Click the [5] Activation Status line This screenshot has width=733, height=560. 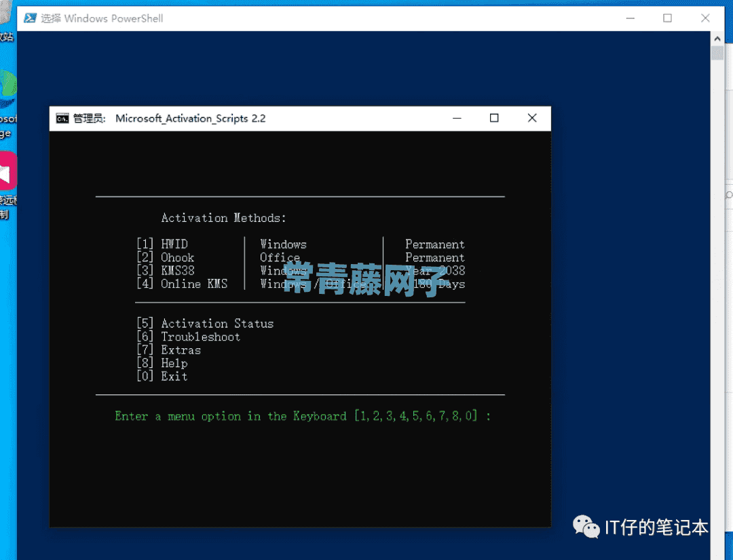click(x=205, y=324)
